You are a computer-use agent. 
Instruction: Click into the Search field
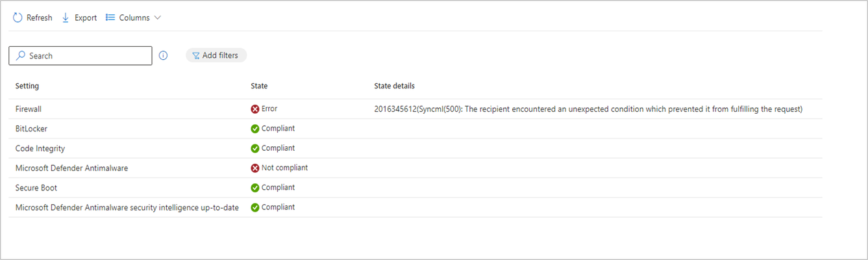pyautogui.click(x=81, y=56)
